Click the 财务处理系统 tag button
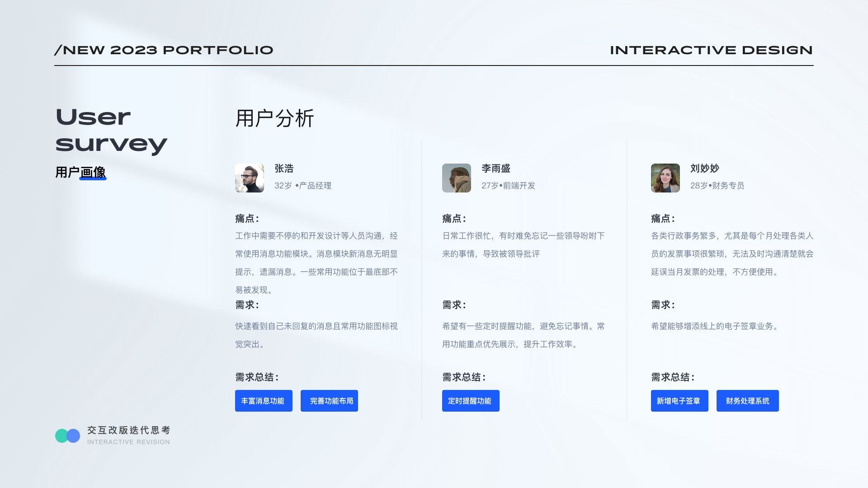This screenshot has width=868, height=488. pos(748,401)
